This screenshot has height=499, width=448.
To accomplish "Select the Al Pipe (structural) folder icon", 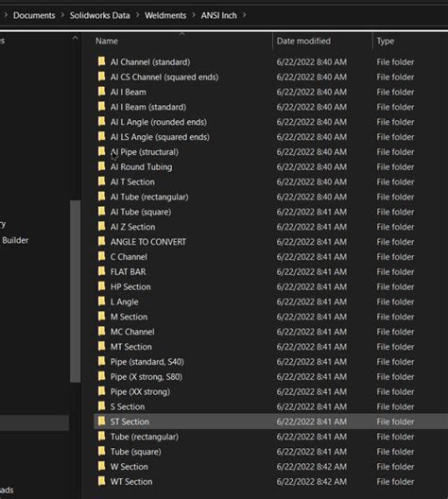I will (101, 151).
